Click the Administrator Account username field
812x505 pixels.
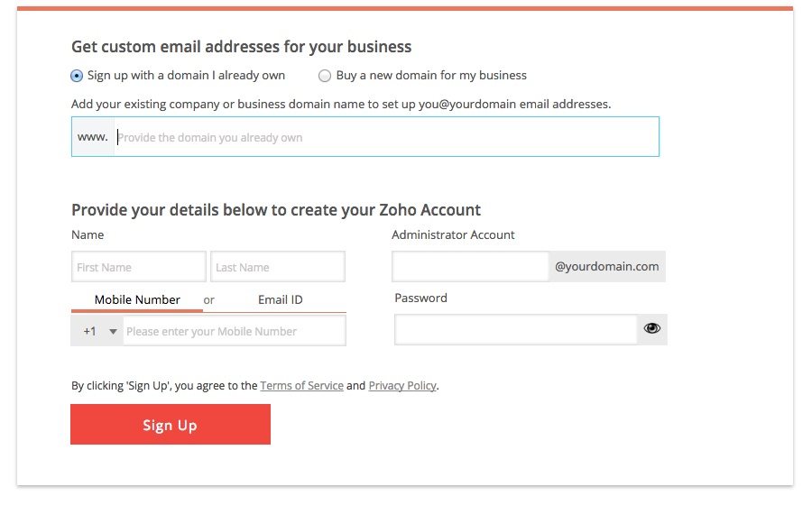(x=470, y=267)
